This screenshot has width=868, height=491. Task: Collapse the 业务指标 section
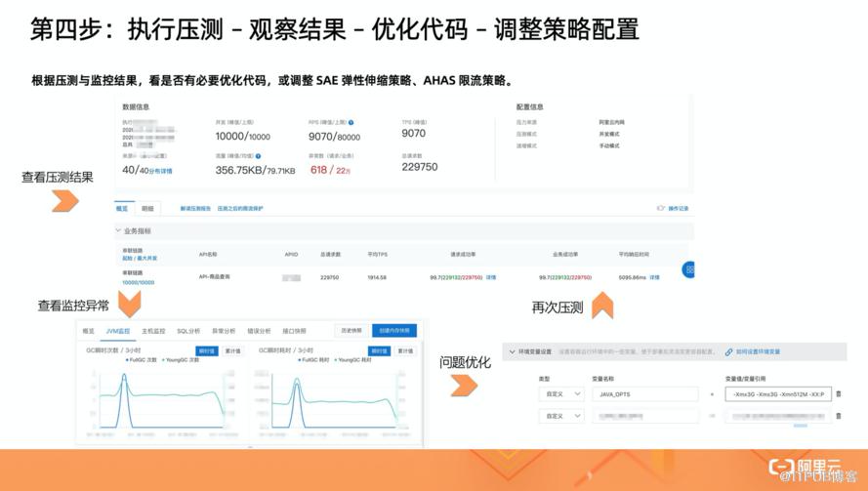click(118, 230)
